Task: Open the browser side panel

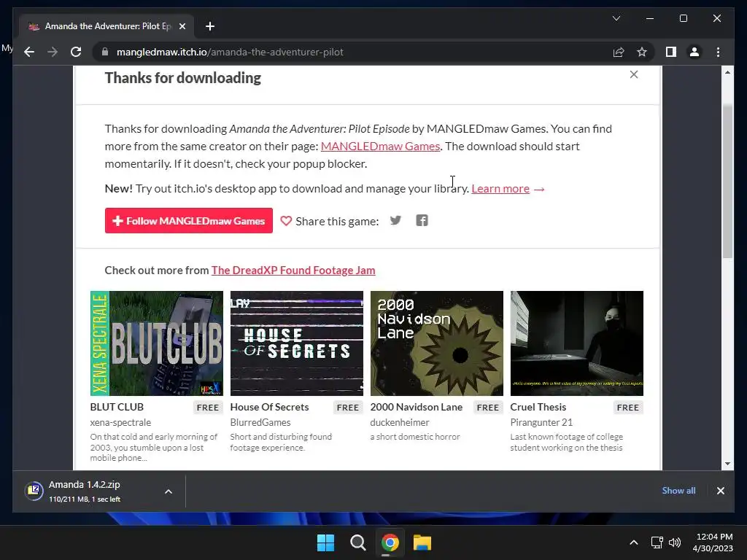Action: pyautogui.click(x=671, y=52)
